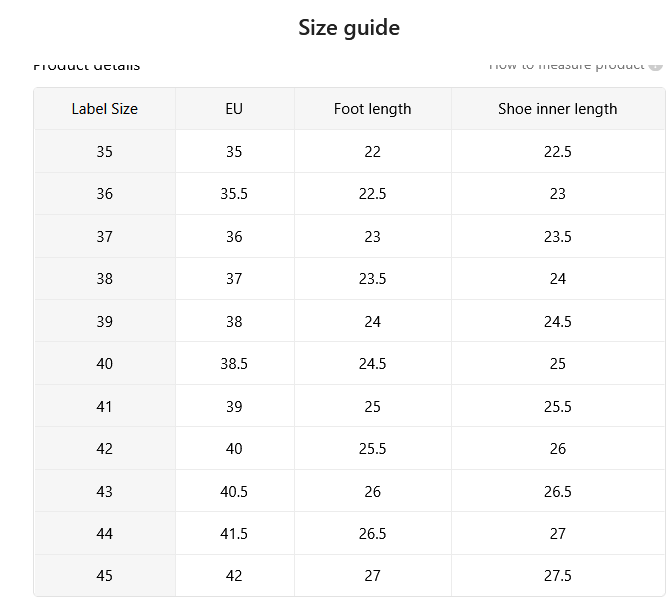The height and width of the screenshot is (604, 670).
Task: Select the label size 35 row
Action: coord(350,151)
